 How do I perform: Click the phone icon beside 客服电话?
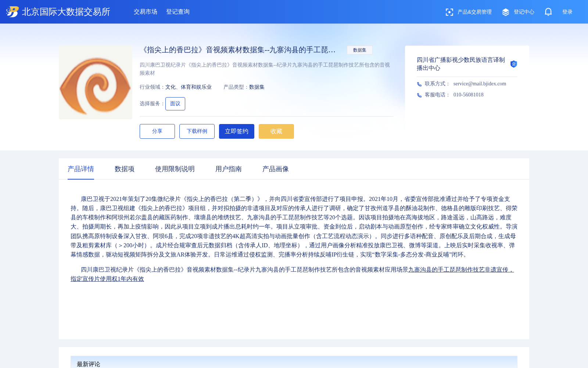(419, 95)
